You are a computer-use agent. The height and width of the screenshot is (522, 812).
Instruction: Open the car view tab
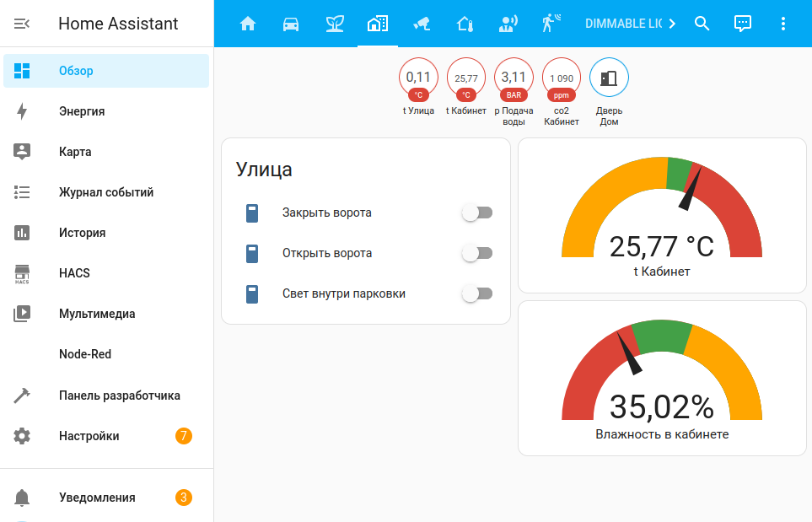(x=291, y=24)
